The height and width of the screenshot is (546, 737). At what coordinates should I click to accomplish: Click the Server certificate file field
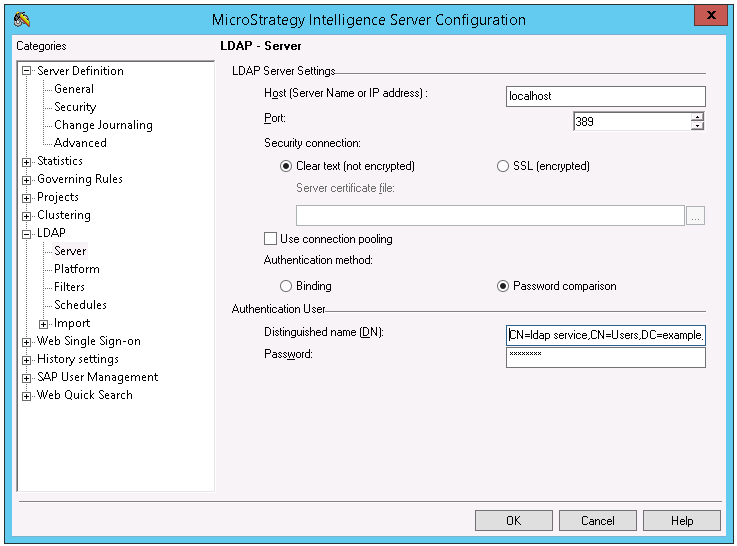(x=490, y=216)
